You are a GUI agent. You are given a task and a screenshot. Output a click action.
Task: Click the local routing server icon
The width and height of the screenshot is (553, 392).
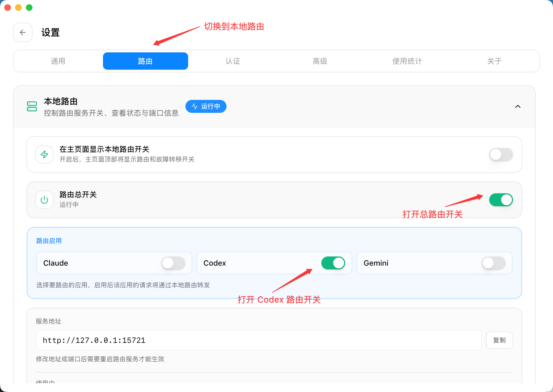click(32, 106)
